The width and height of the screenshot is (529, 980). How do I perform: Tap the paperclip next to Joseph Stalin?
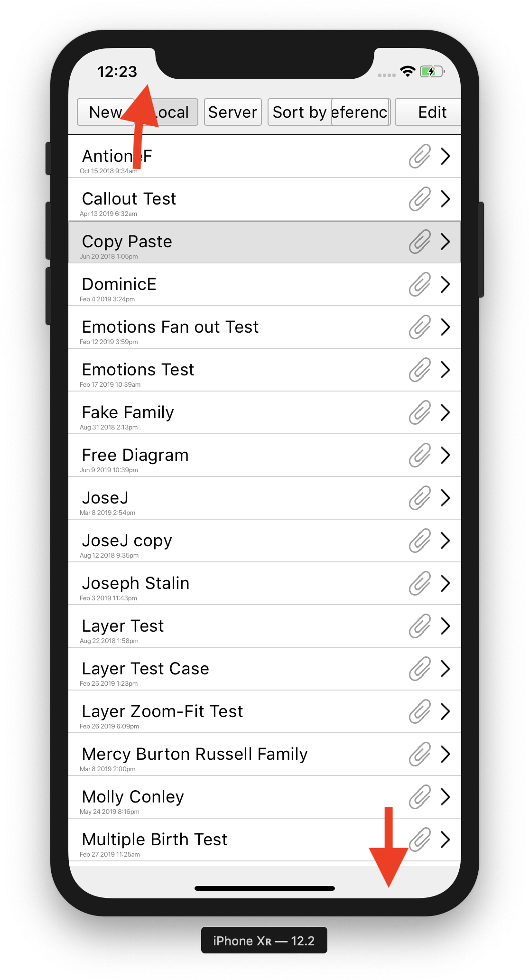point(420,583)
